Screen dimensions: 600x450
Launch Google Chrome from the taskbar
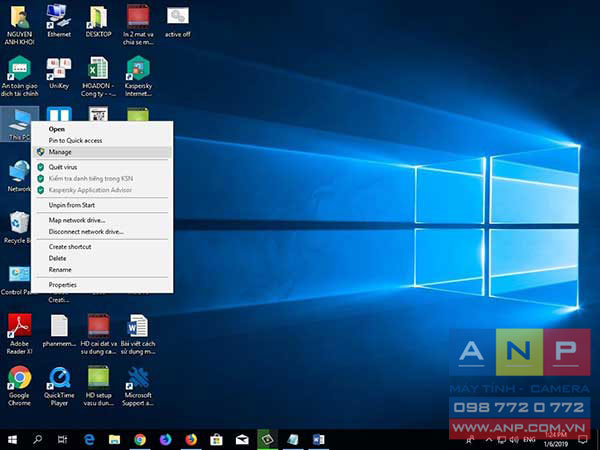140,439
